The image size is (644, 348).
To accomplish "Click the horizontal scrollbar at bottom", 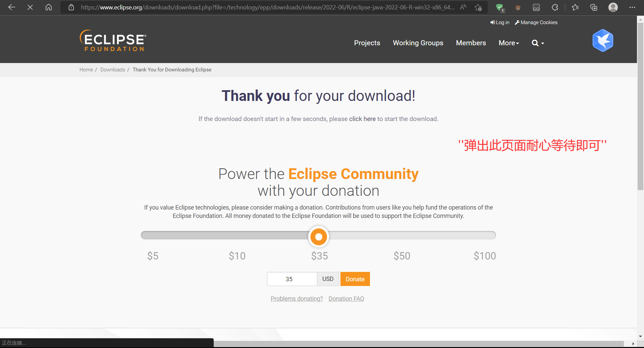I will [x=419, y=344].
